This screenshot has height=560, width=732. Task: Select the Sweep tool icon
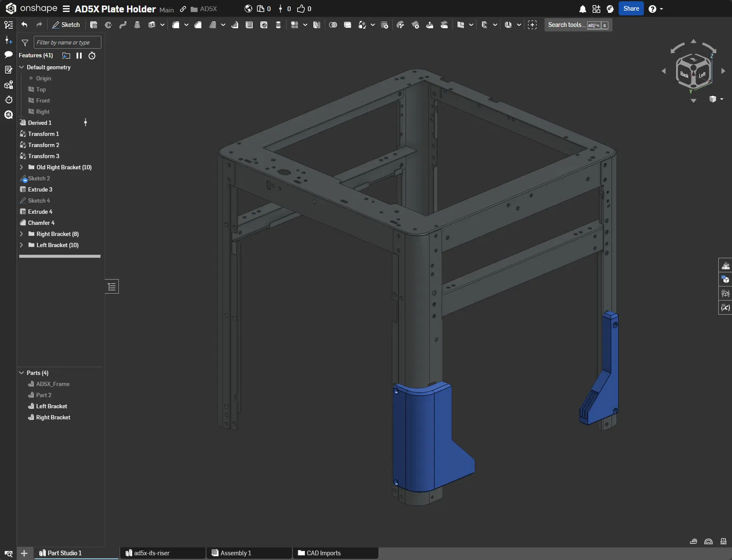point(123,25)
